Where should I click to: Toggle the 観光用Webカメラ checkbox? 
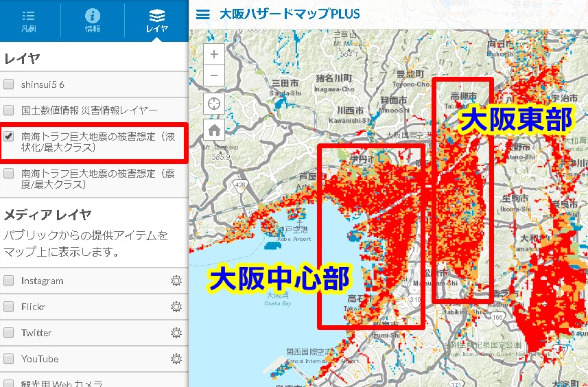(9, 383)
